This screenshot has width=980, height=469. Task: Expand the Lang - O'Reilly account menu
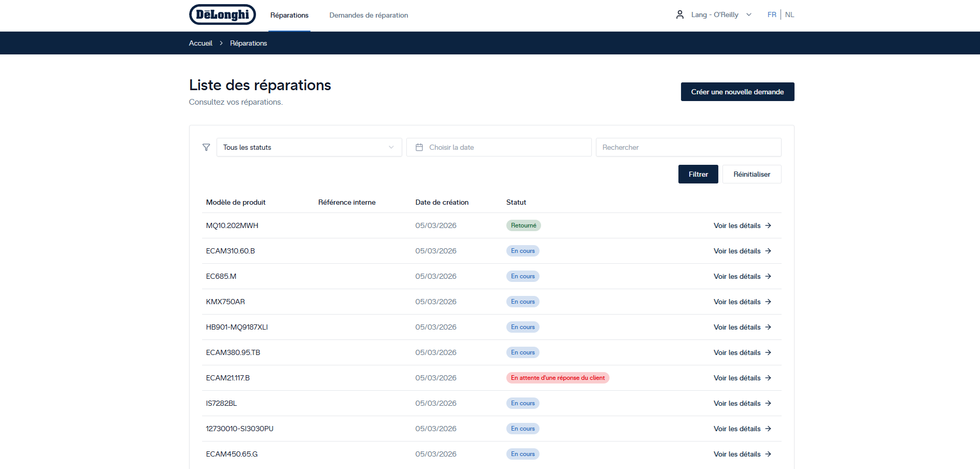pos(721,15)
